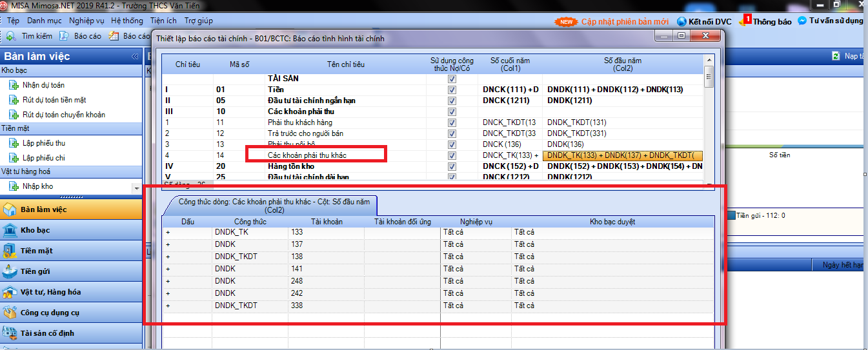This screenshot has height=350, width=868.
Task: Open Tài sản cố định module
Action: pos(46,333)
